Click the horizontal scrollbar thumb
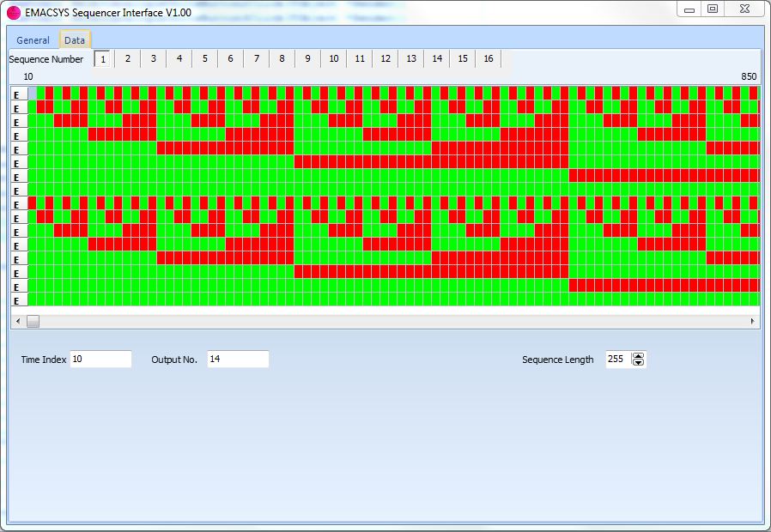Screen dimensions: 771x532 [x=33, y=321]
